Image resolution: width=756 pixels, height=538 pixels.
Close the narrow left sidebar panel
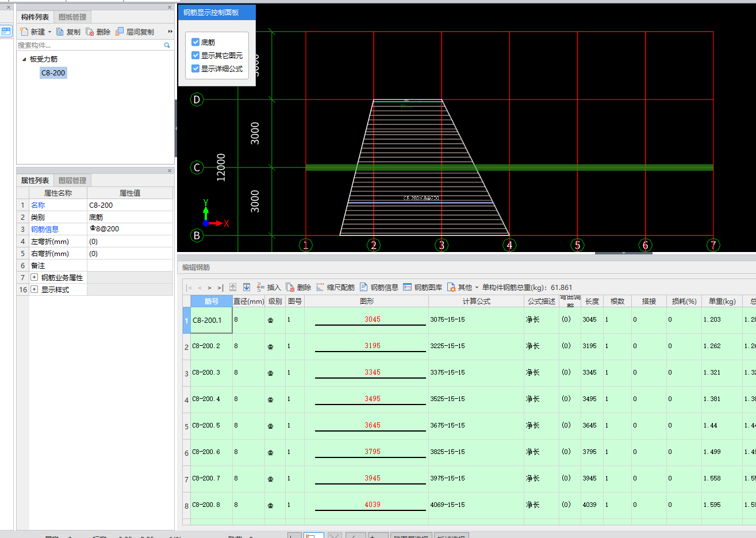point(8,7)
